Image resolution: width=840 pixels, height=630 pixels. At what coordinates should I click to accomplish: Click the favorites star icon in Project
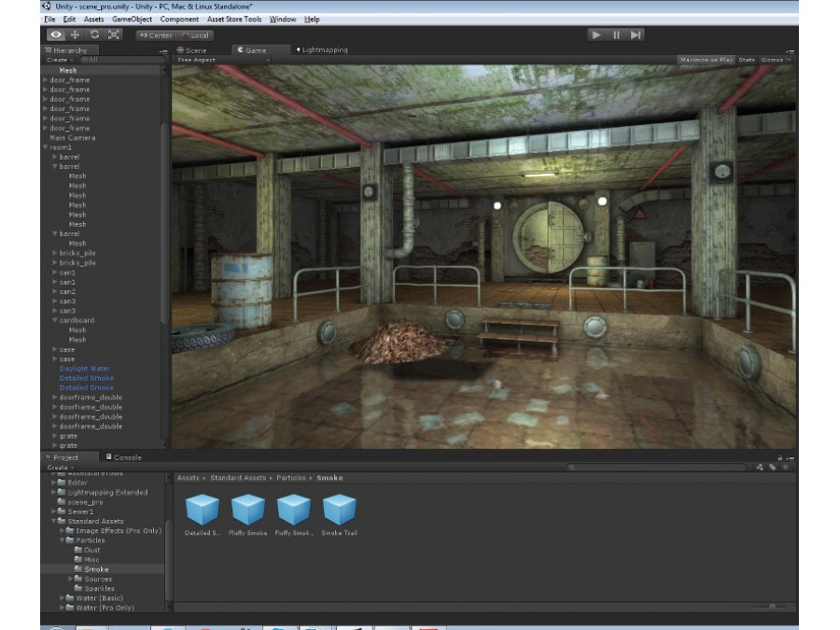point(785,468)
